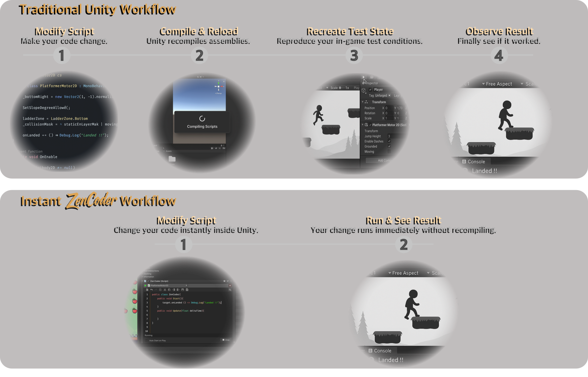Click the scene orientation gizmo
This screenshot has height=377, width=588.
pyautogui.click(x=219, y=86)
